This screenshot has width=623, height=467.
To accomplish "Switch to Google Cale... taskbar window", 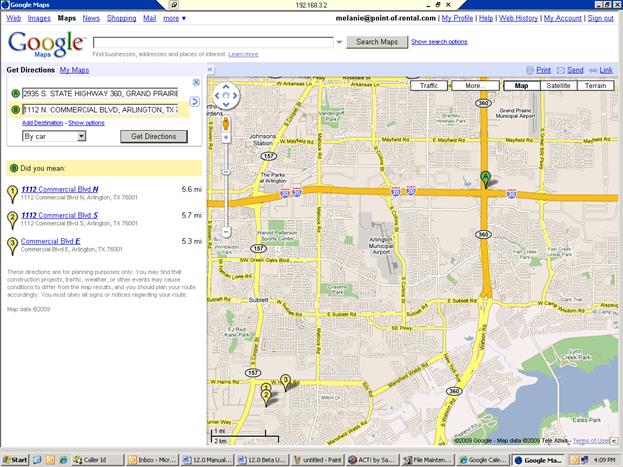I will click(x=482, y=460).
